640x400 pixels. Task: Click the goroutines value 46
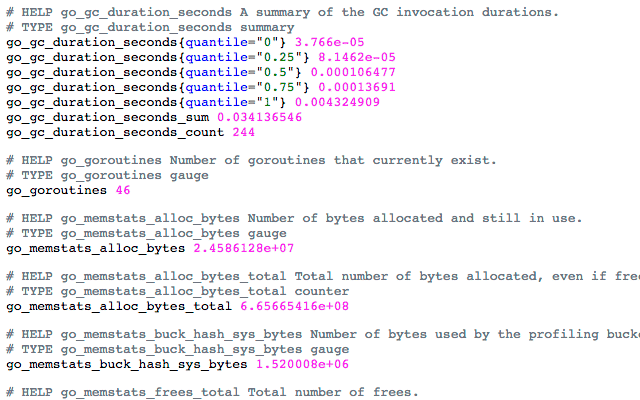tap(123, 191)
